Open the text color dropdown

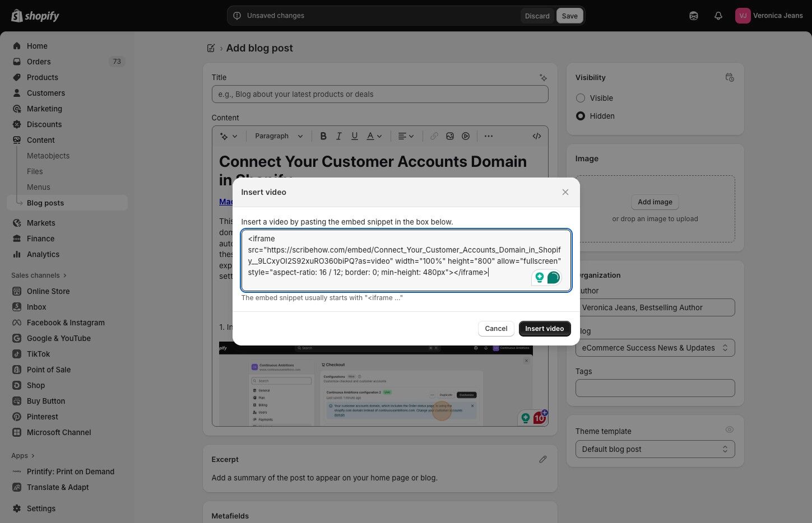click(x=374, y=136)
